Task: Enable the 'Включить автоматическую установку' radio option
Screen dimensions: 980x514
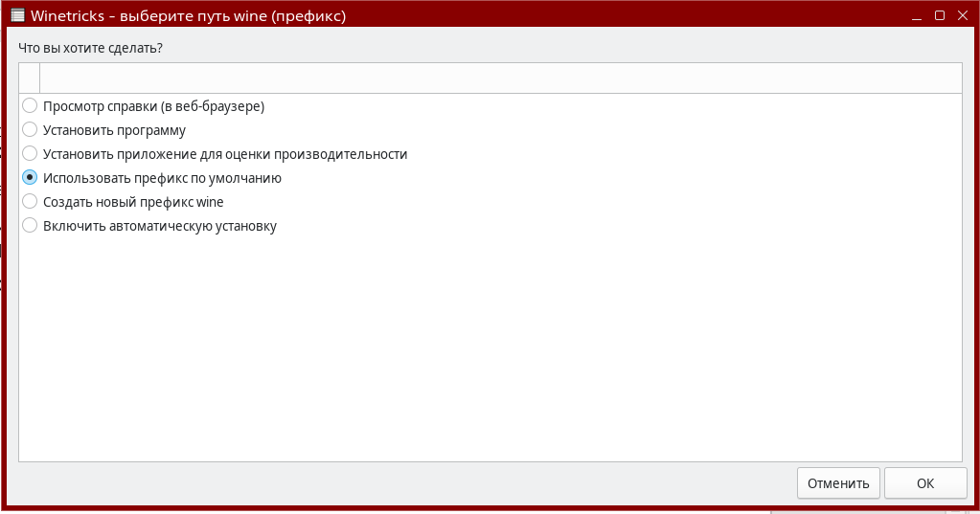Action: pos(30,225)
